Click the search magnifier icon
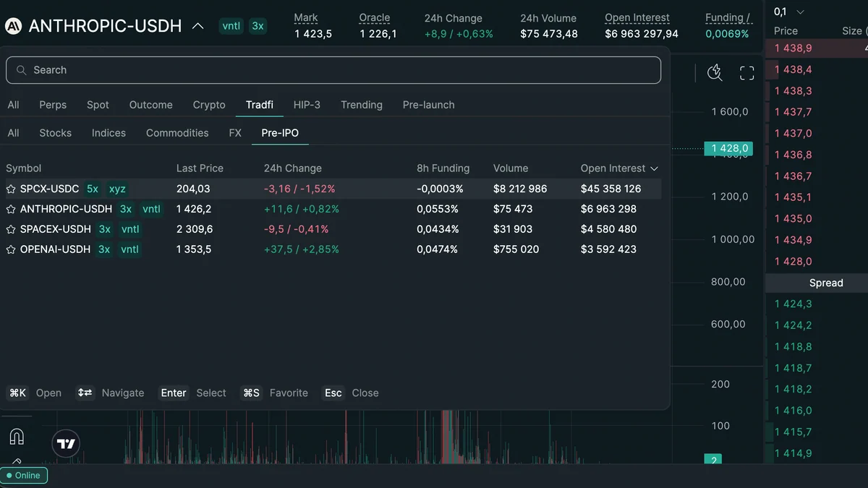Viewport: 868px width, 488px height. 22,70
